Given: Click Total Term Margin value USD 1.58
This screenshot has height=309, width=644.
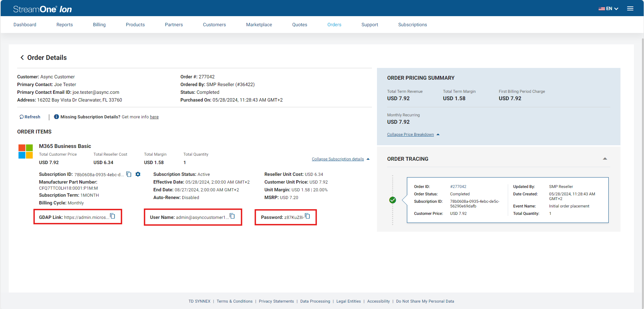Looking at the screenshot, I should point(454,98).
